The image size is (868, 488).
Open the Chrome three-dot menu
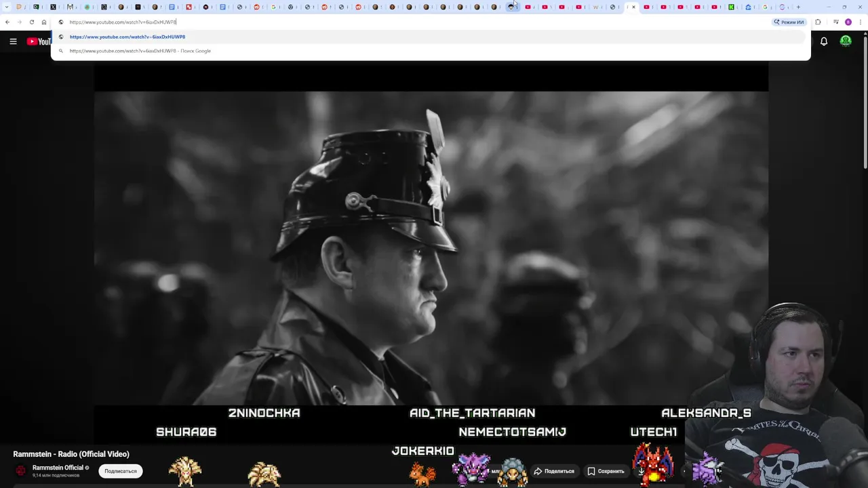click(x=861, y=22)
